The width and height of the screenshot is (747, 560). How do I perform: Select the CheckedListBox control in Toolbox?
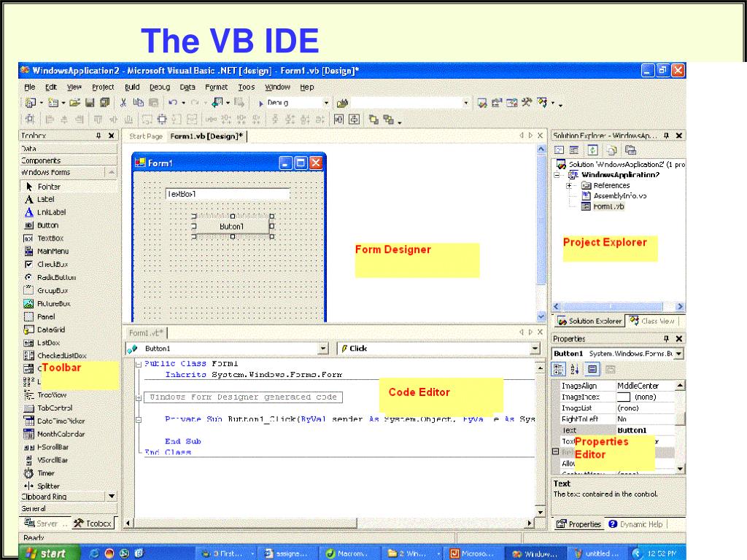click(55, 356)
